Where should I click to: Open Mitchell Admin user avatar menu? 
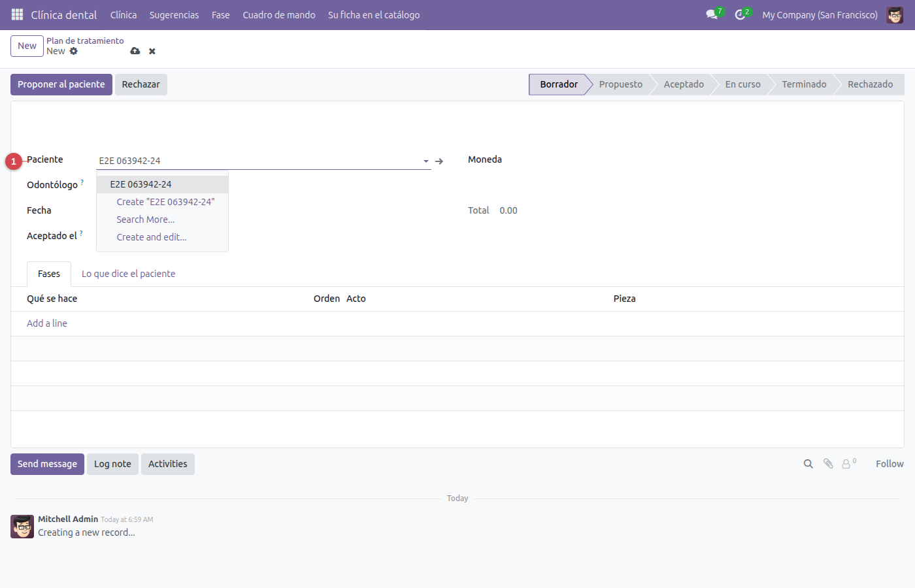(895, 14)
